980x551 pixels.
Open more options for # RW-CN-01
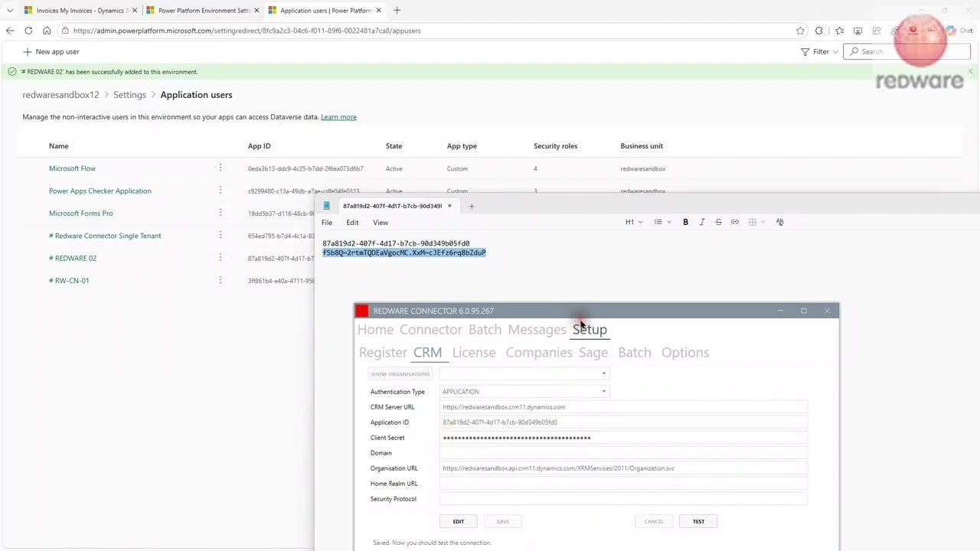(220, 279)
